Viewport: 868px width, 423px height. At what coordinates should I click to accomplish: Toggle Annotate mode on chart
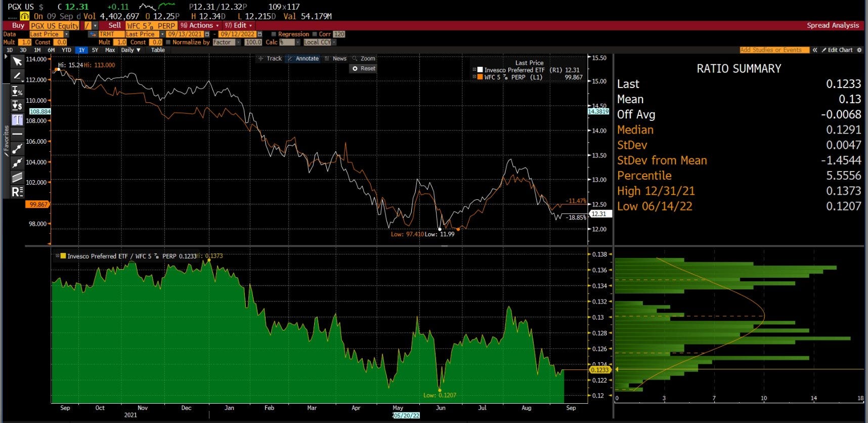(x=303, y=59)
